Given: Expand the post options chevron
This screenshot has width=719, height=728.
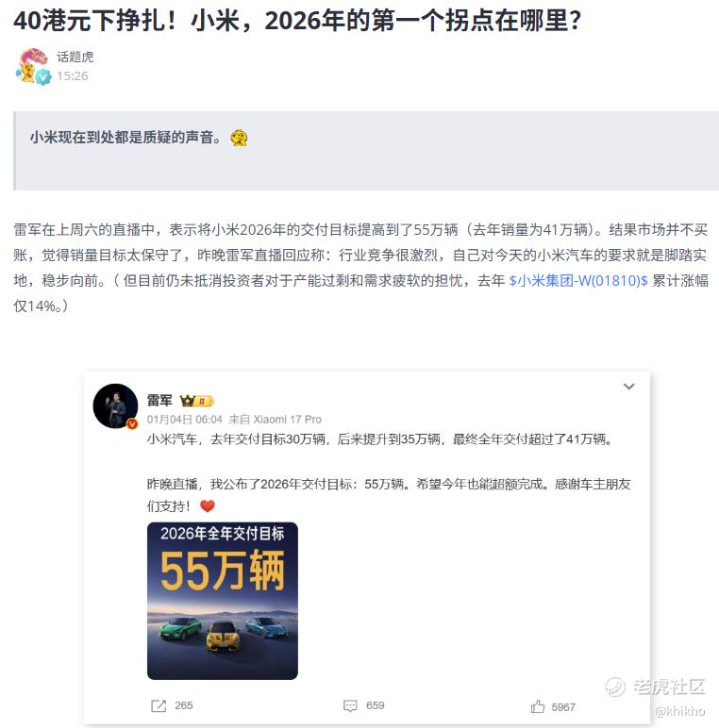Looking at the screenshot, I should [x=629, y=387].
